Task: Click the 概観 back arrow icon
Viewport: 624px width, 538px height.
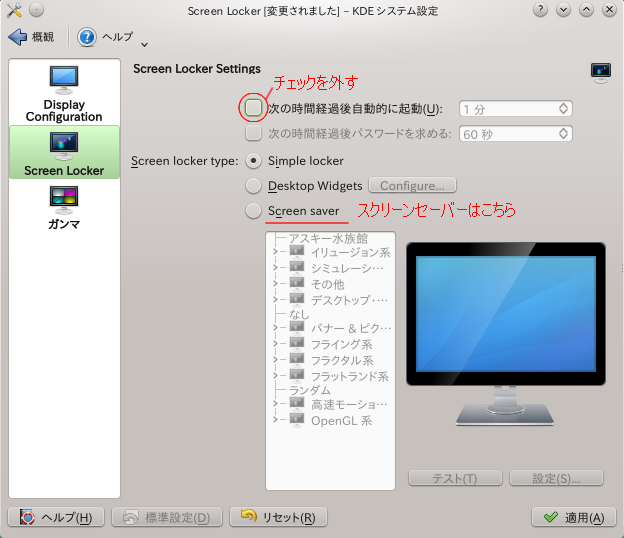Action: click(17, 37)
